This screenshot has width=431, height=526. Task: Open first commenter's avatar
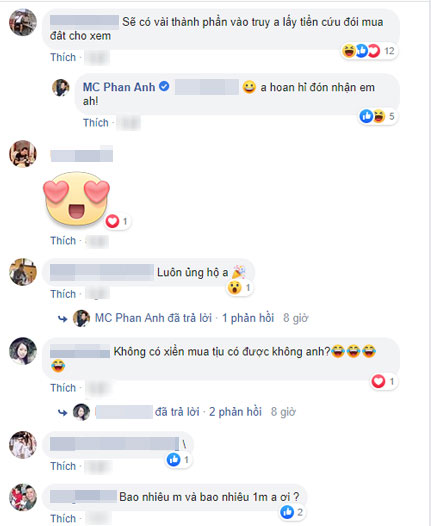tap(23, 22)
